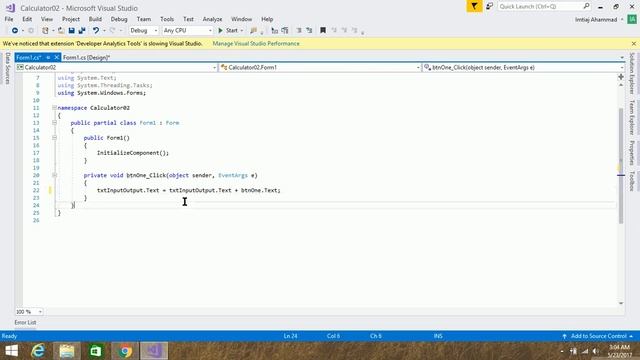This screenshot has height=360, width=640.
Task: Toggle pin on the Form1.cs tab
Action: click(x=48, y=58)
